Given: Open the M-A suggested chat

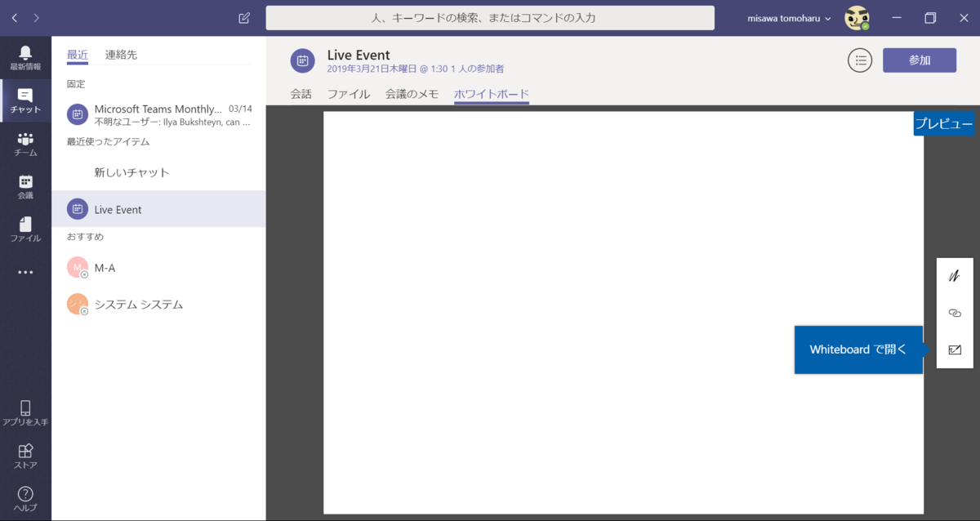Looking at the screenshot, I should coord(158,268).
